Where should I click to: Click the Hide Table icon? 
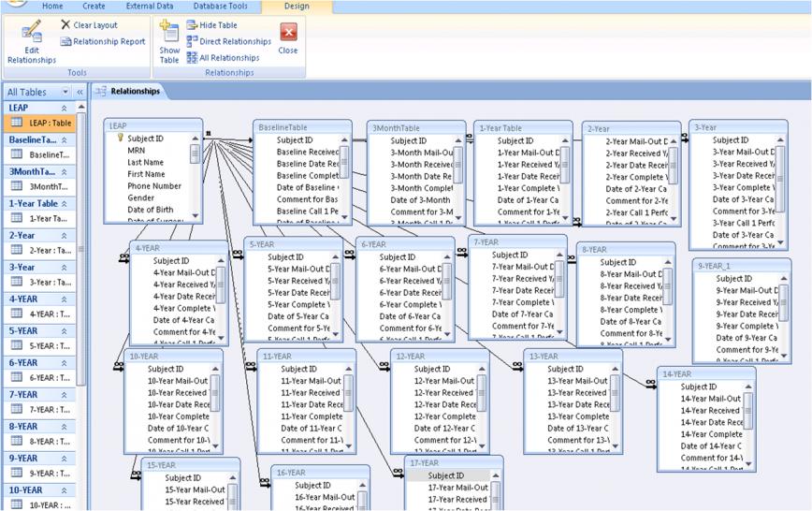[192, 25]
